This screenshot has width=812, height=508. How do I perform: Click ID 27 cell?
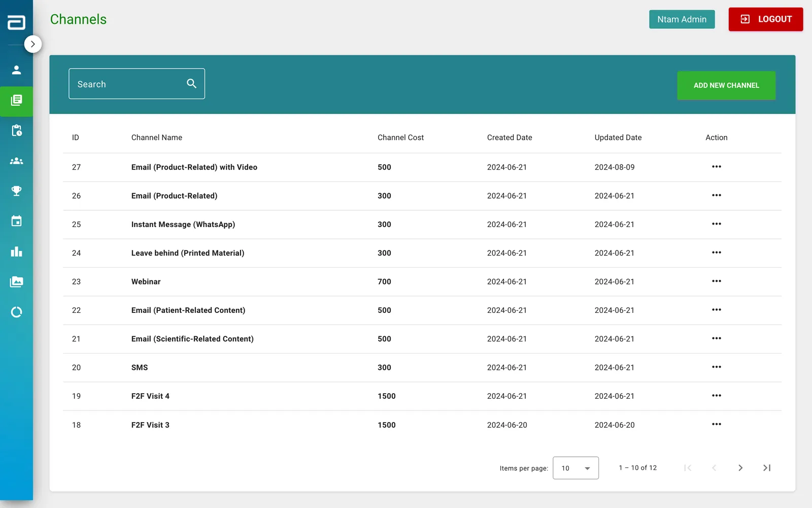(76, 167)
